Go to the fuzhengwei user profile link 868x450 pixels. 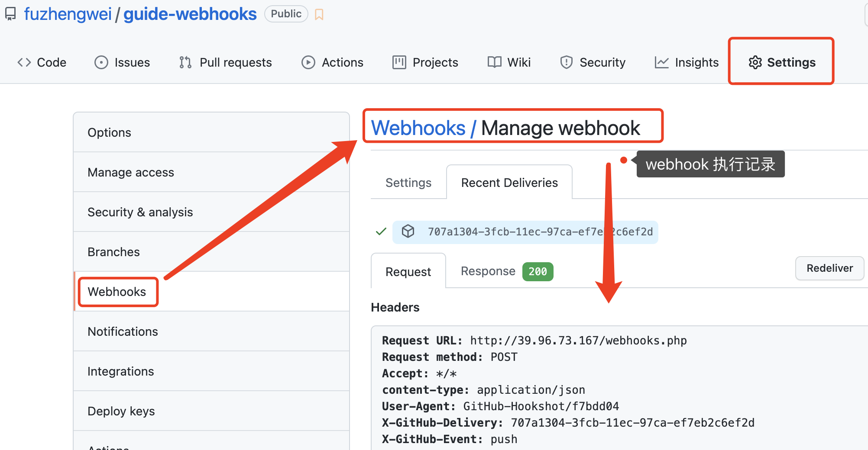click(x=68, y=14)
